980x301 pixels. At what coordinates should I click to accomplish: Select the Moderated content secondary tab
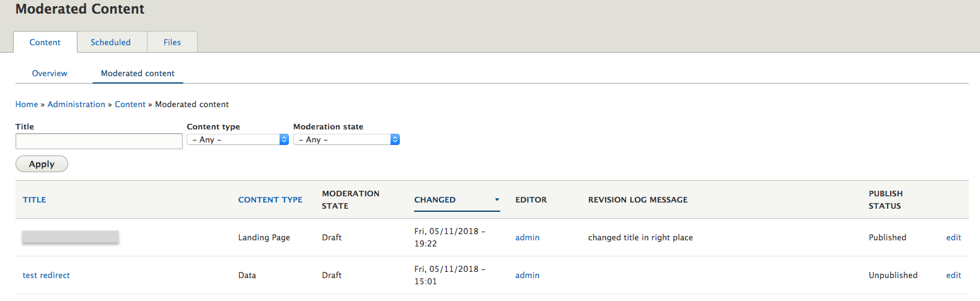tap(138, 73)
